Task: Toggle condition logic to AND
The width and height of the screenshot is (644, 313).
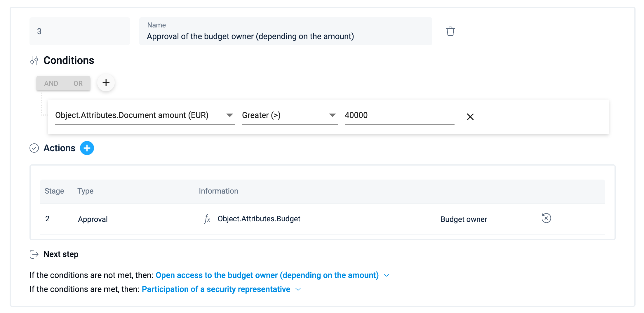Action: [x=51, y=84]
